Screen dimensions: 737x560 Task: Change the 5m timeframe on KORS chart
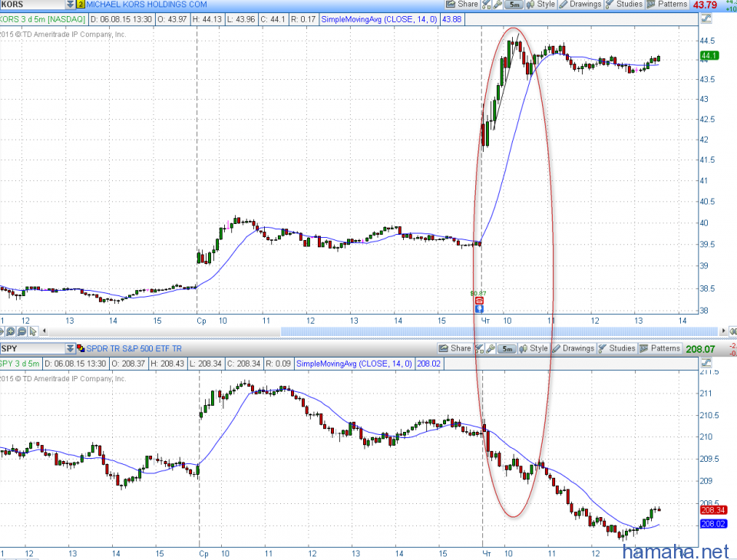514,5
